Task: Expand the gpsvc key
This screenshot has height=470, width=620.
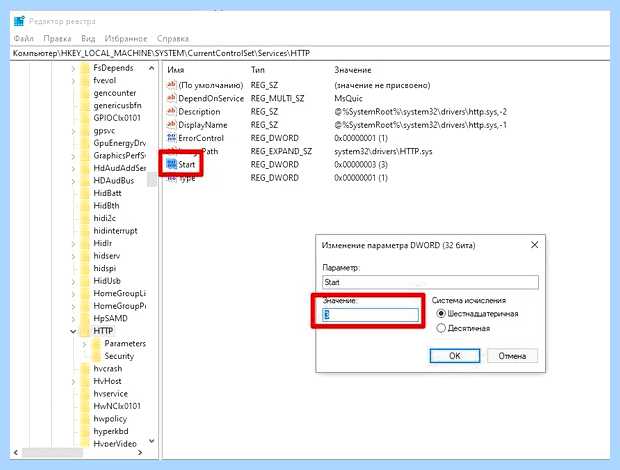Action: [x=73, y=131]
